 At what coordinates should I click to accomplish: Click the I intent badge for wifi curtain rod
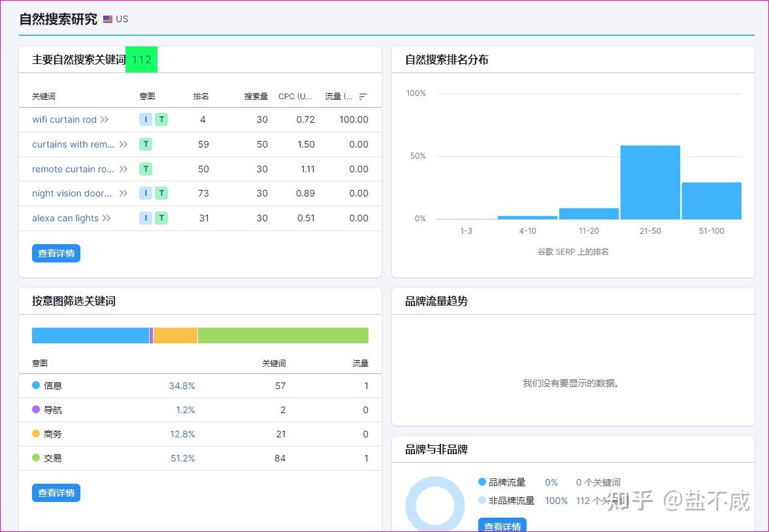point(146,119)
